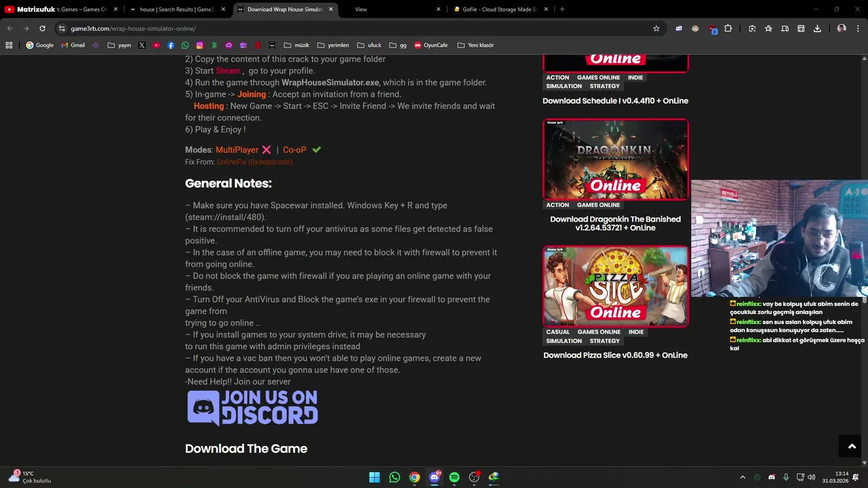This screenshot has width=868, height=488.
Task: Open the Download Schedule I v0.4.4f10 link
Action: click(x=615, y=100)
